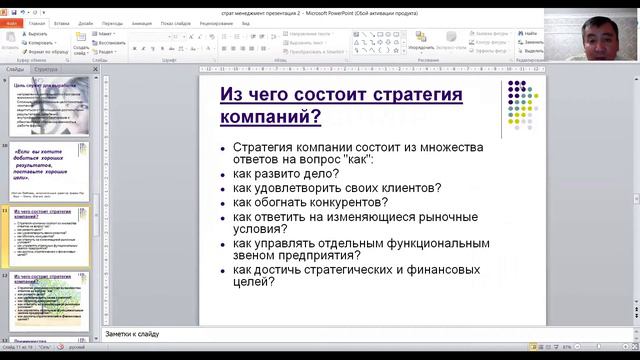Click the Упорядочить arrange icon
The height and width of the screenshot is (360, 640).
tap(421, 37)
